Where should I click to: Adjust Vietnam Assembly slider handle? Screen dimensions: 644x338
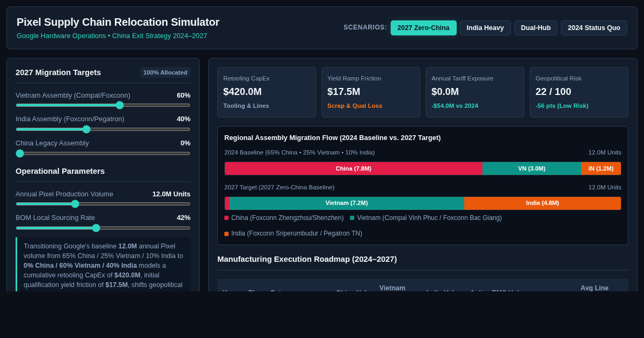120,105
